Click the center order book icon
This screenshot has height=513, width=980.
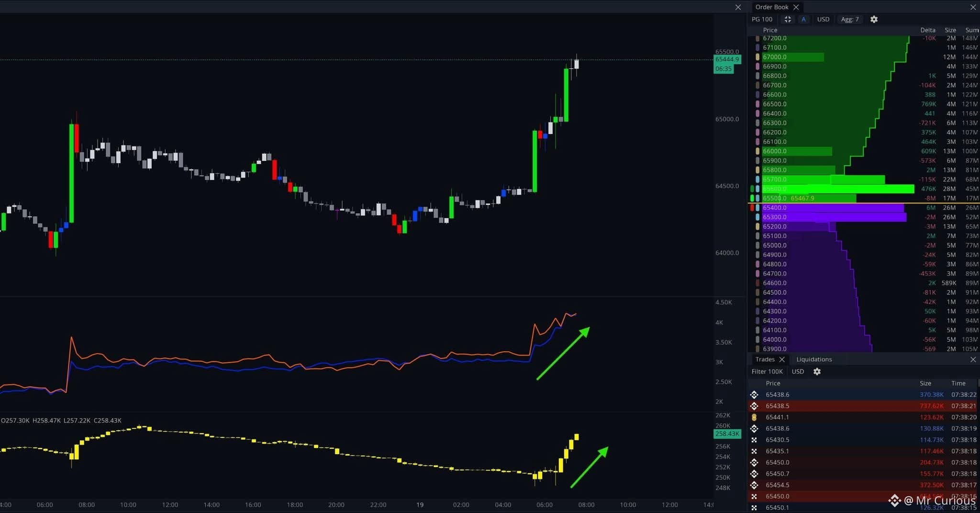788,19
